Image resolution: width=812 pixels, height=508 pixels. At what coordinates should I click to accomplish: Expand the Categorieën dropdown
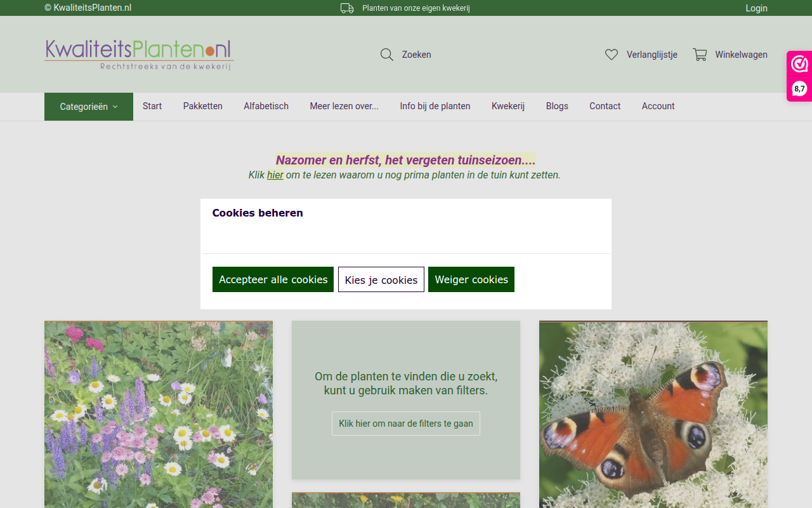click(x=89, y=107)
